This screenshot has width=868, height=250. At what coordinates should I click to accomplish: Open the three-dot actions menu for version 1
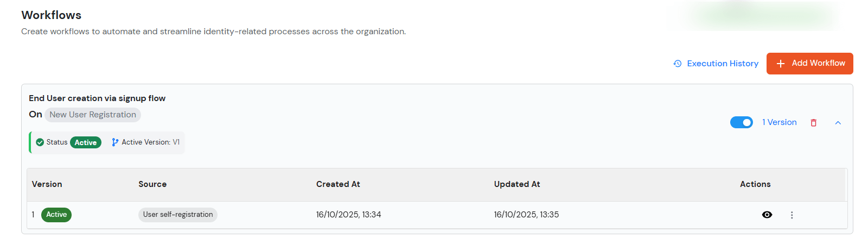coord(792,215)
